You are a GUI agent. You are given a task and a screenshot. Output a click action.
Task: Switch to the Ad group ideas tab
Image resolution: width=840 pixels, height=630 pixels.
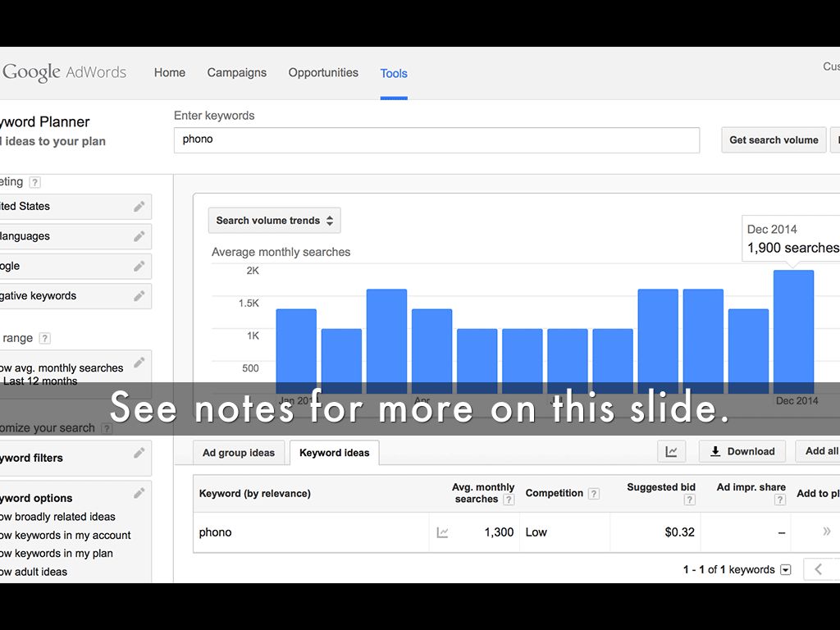(x=239, y=452)
